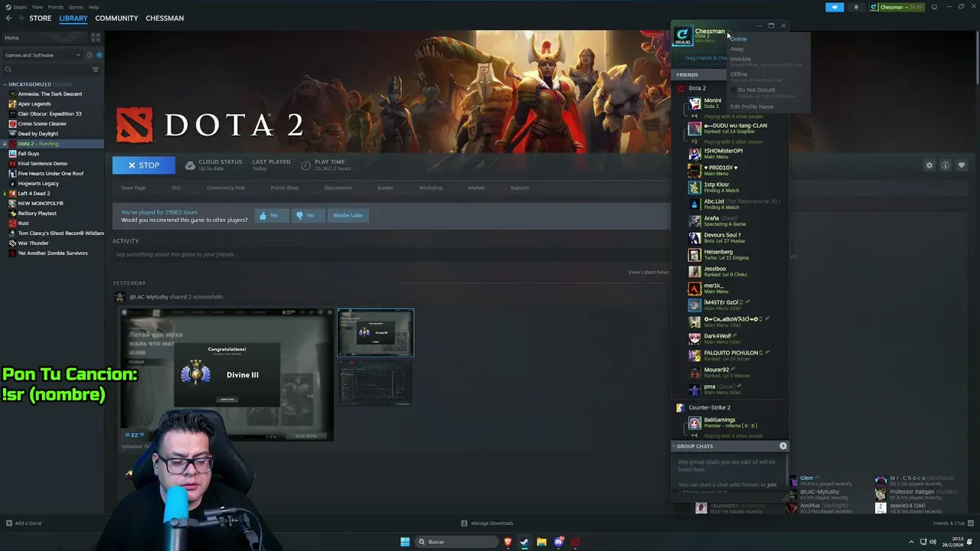Screen dimensions: 980x551
Task: Click Left 4 Dead 2 icon
Action: pos(12,194)
